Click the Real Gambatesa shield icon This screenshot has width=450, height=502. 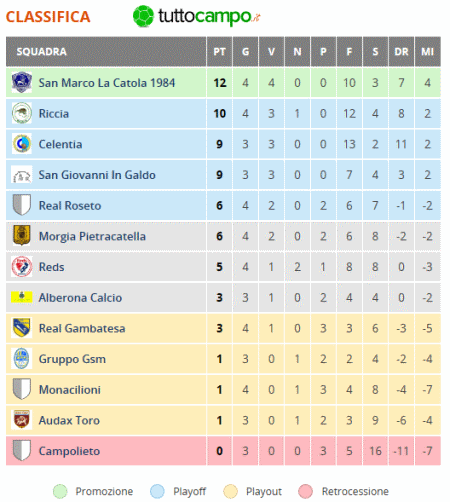pyautogui.click(x=22, y=328)
